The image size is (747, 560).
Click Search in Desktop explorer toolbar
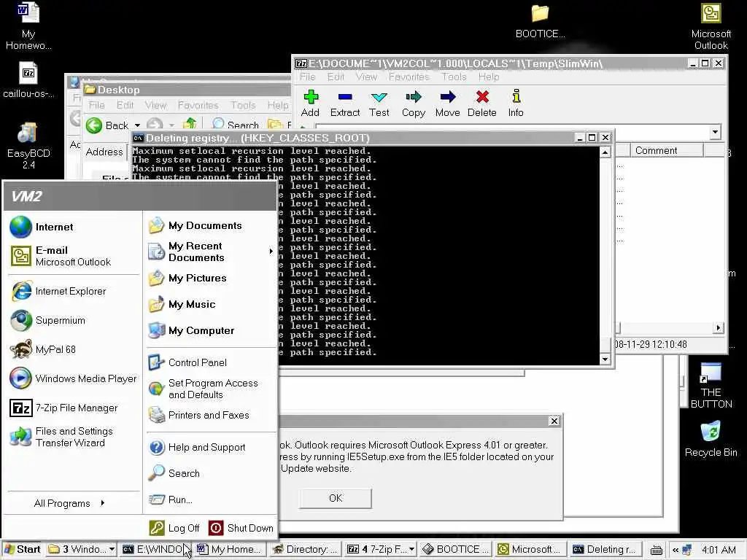[x=236, y=125]
